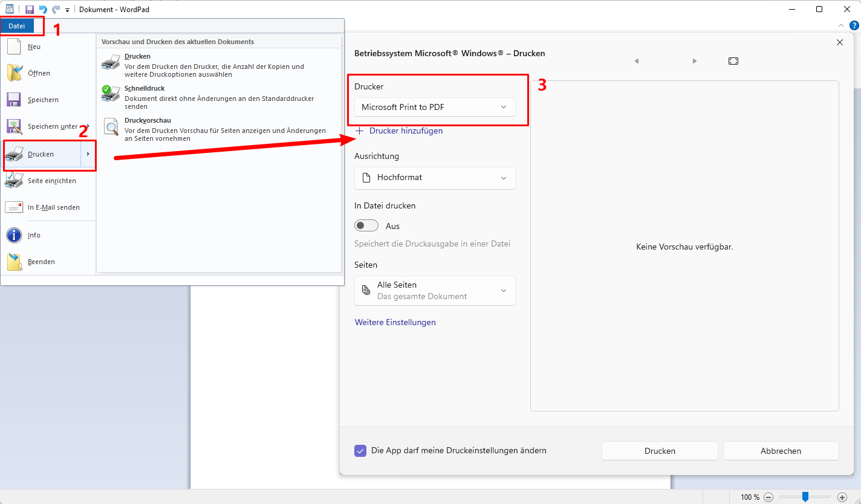Click the '100 %' zoom level text
This screenshot has height=504, width=861.
coord(750,497)
